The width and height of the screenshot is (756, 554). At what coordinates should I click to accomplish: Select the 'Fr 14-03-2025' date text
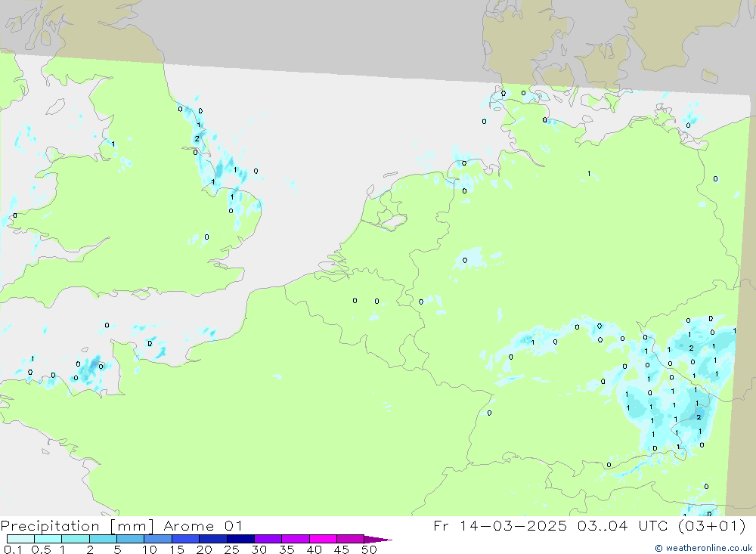click(500, 526)
